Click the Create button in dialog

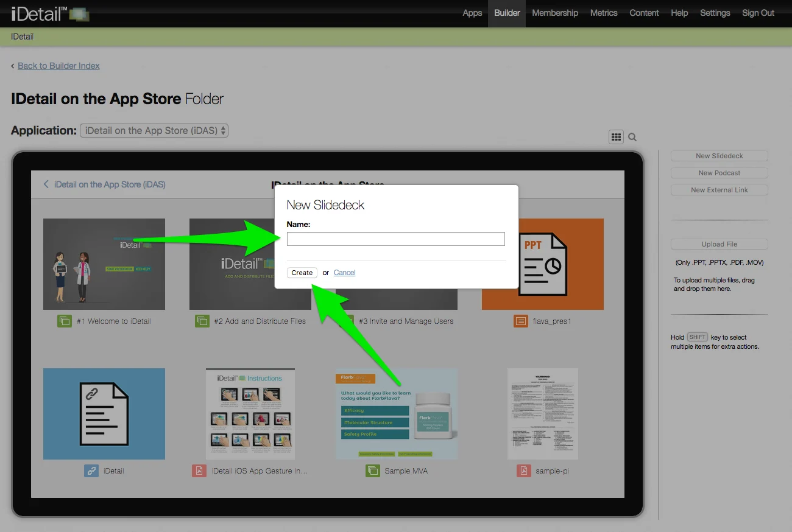click(302, 273)
